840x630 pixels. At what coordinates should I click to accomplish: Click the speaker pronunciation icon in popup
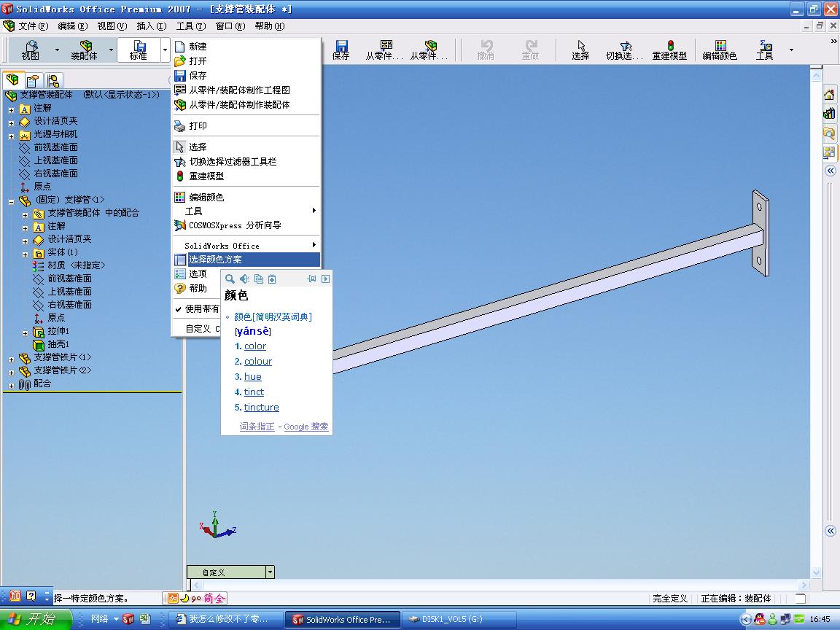[244, 279]
